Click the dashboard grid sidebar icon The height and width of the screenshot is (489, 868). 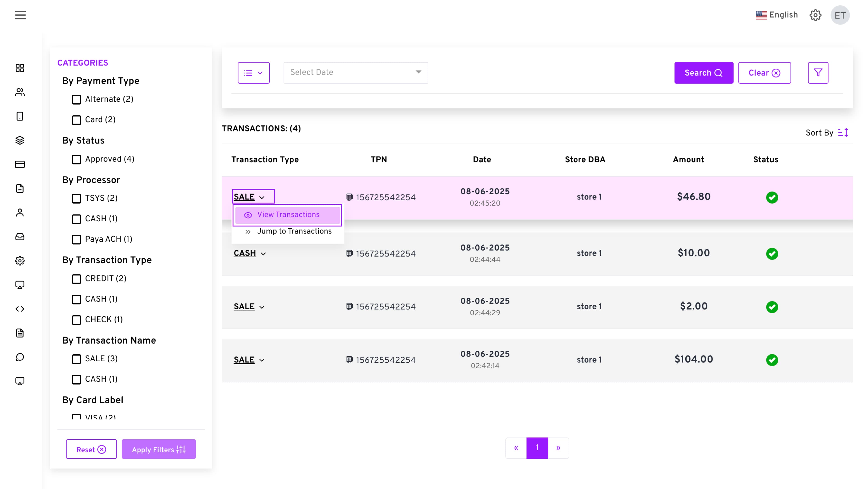[x=20, y=68]
